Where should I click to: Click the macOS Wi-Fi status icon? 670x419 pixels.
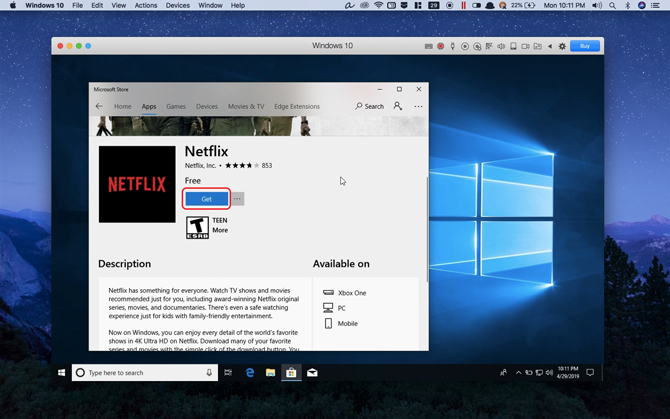(x=378, y=5)
